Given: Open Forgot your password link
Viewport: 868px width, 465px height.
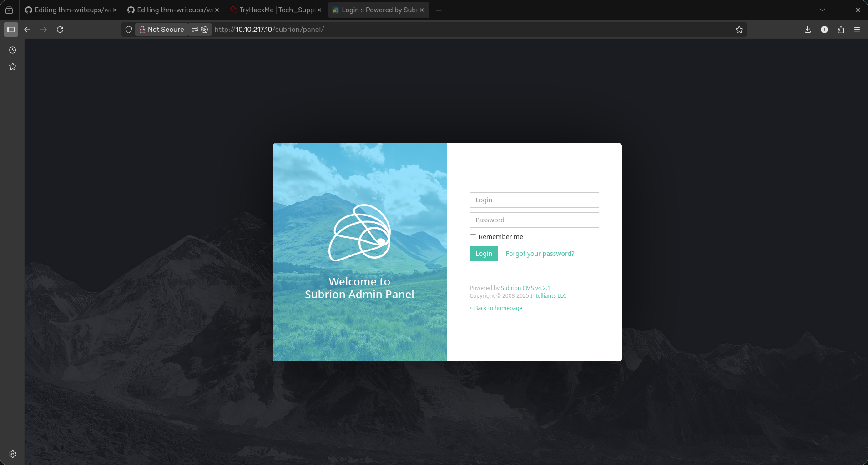Looking at the screenshot, I should (540, 254).
